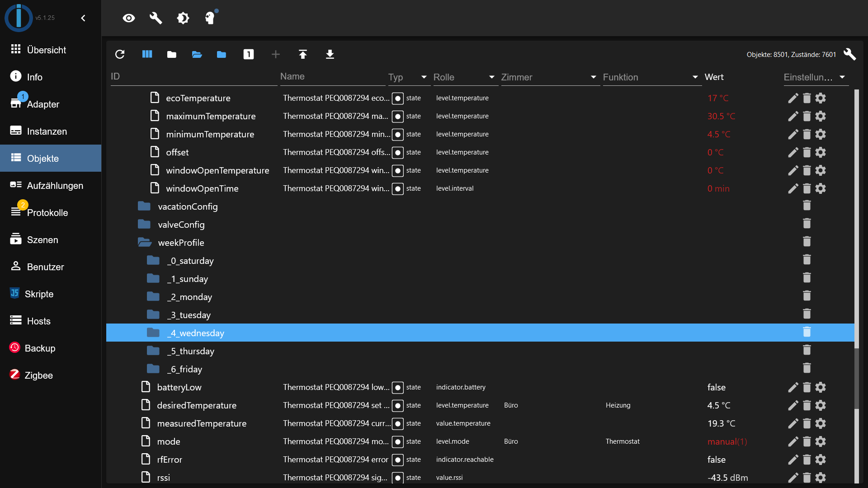The image size is (868, 488).
Task: Edit the ecoTemperature object with pencil icon
Action: (793, 98)
